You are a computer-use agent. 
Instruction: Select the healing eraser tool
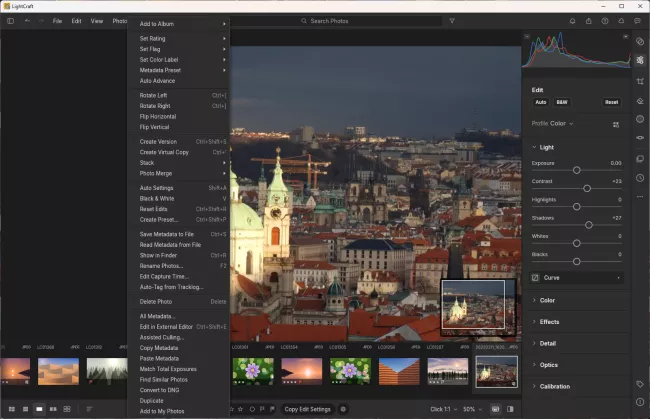(x=640, y=101)
